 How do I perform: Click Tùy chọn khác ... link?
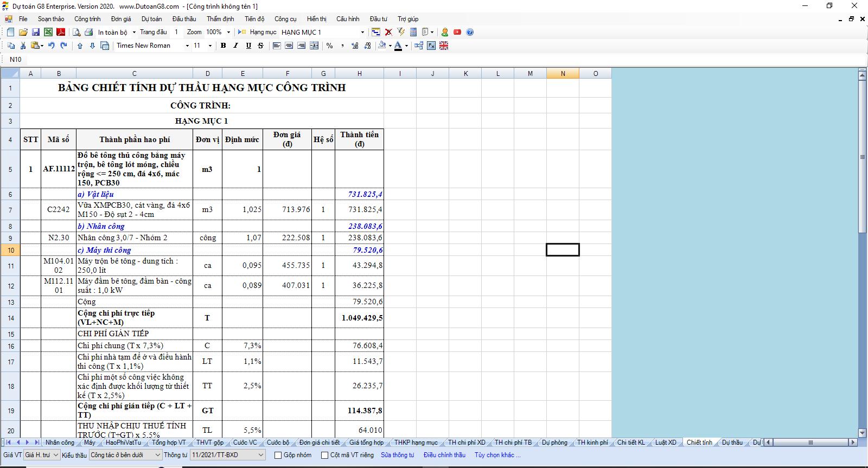pos(497,455)
